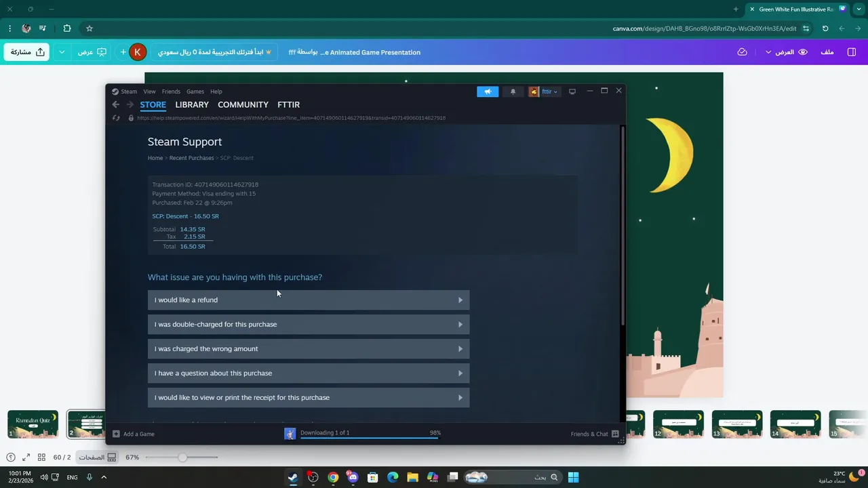Viewport: 868px width, 488px height.
Task: Click the Canva cloud save status icon
Action: point(743,52)
